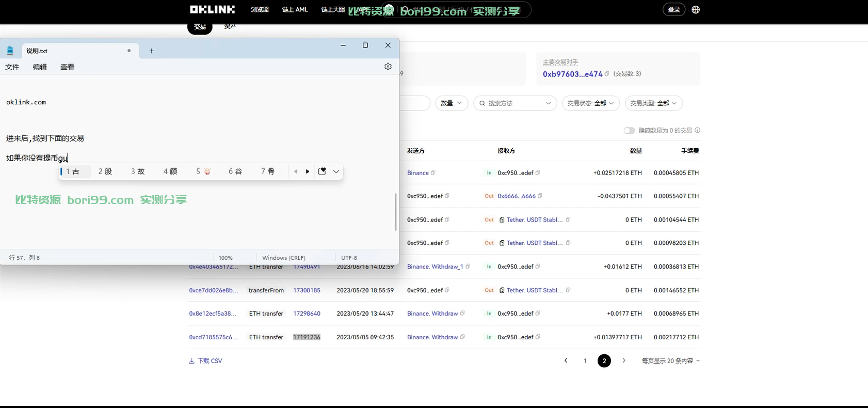Image resolution: width=868 pixels, height=408 pixels.
Task: Show next IME candidate page arrow
Action: [308, 171]
